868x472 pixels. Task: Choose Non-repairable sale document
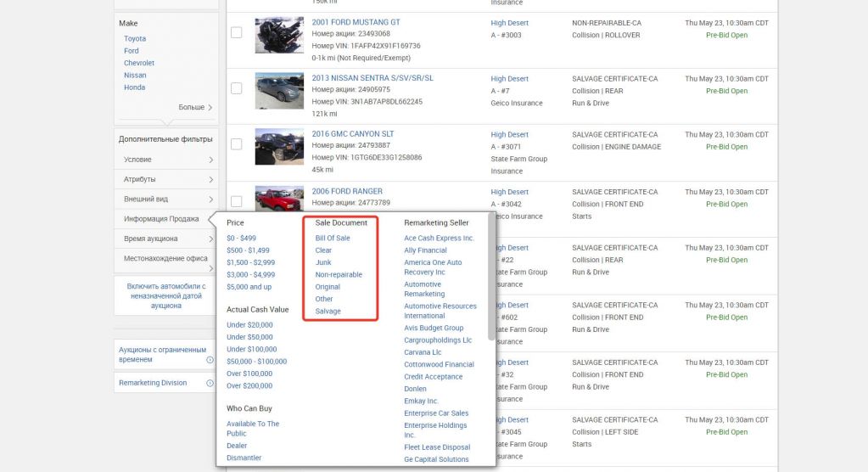point(339,275)
